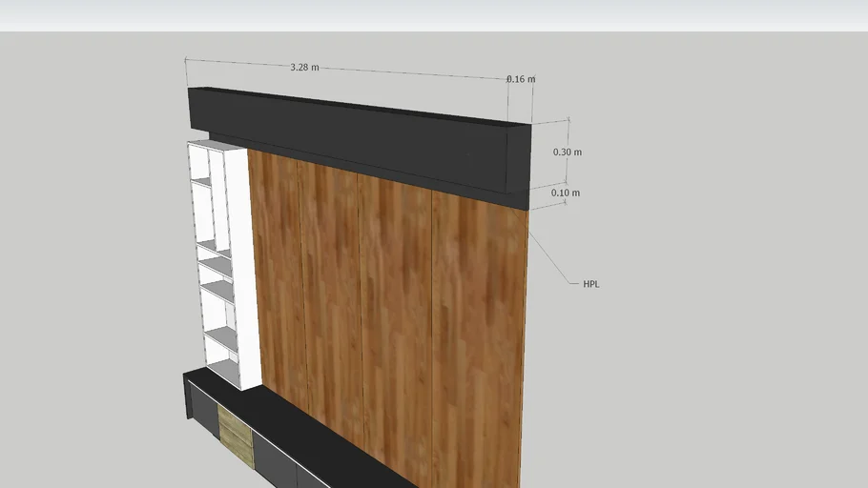The image size is (868, 488).
Task: Select the 0.10 m dimension label
Action: click(x=566, y=193)
